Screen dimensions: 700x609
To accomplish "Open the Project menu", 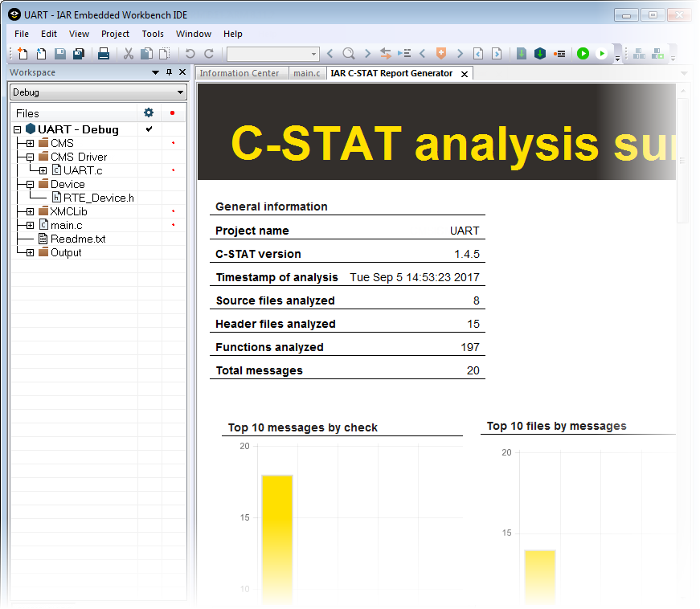I will click(115, 34).
